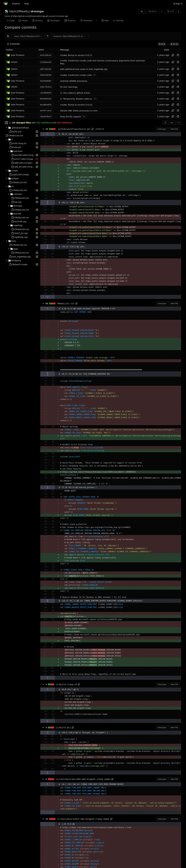Collapse the ci/build-clang.sh diff section
This screenshot has width=186, height=868.
point(43,684)
